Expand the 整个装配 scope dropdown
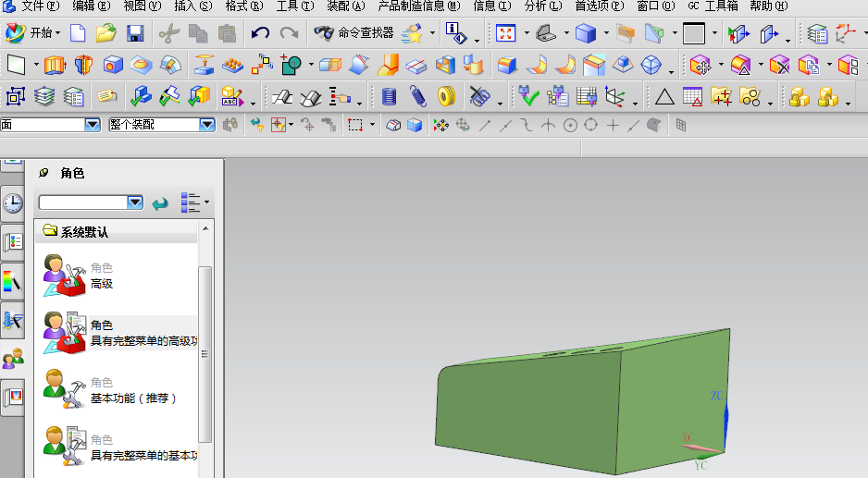The height and width of the screenshot is (478, 868). click(x=207, y=125)
